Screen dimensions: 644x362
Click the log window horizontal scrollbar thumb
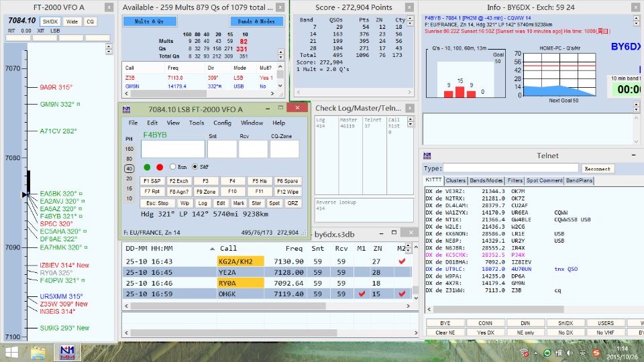pos(228,306)
